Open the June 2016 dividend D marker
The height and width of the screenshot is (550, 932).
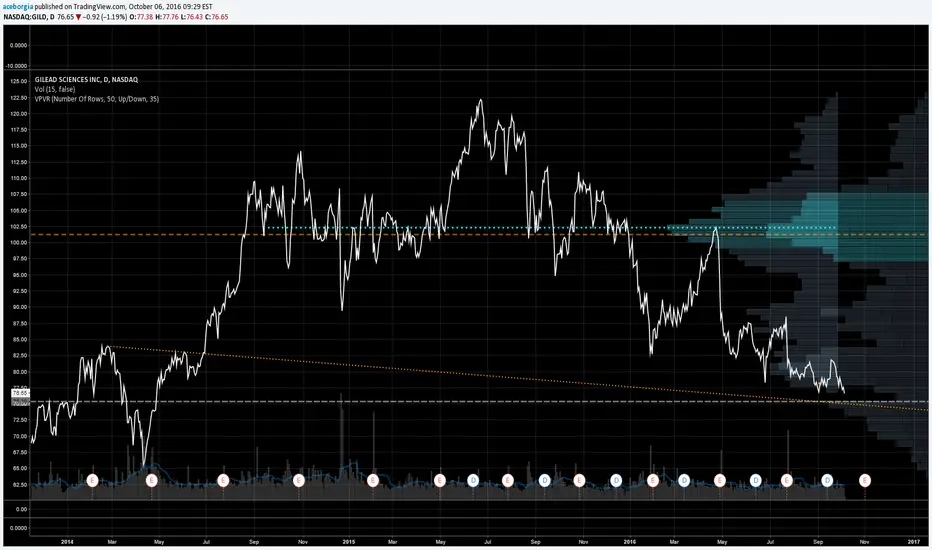click(x=755, y=480)
